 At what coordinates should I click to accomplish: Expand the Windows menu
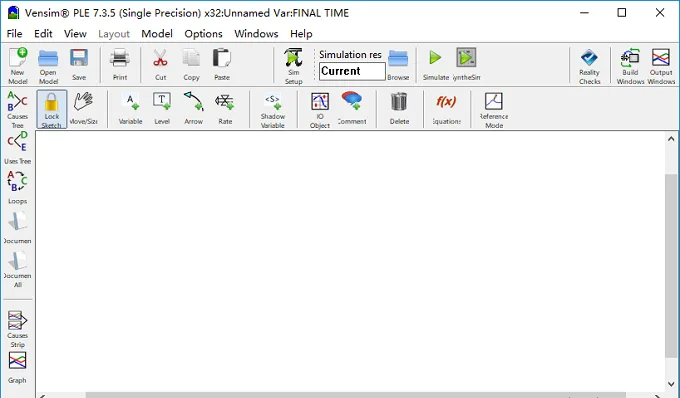tap(256, 34)
